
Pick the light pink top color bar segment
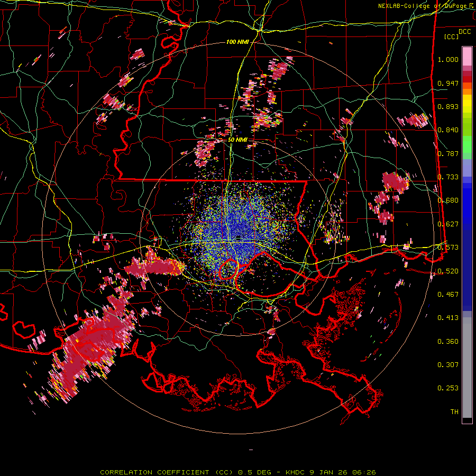(467, 56)
